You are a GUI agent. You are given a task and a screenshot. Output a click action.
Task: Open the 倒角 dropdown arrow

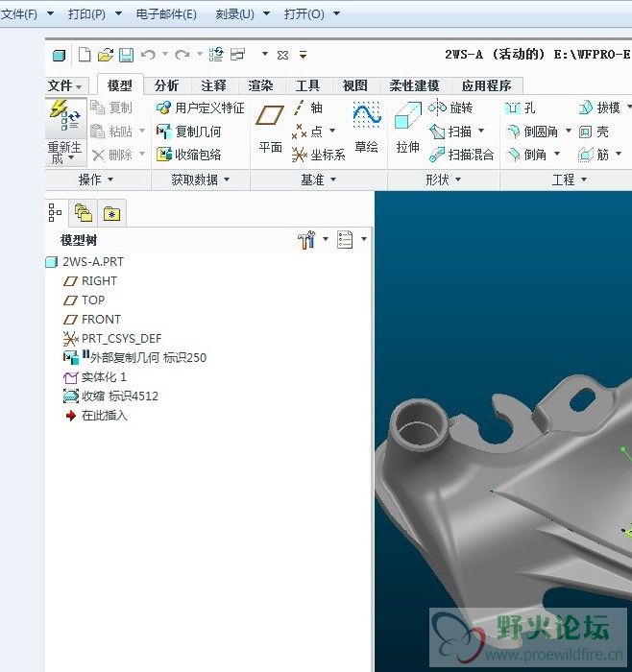(557, 154)
